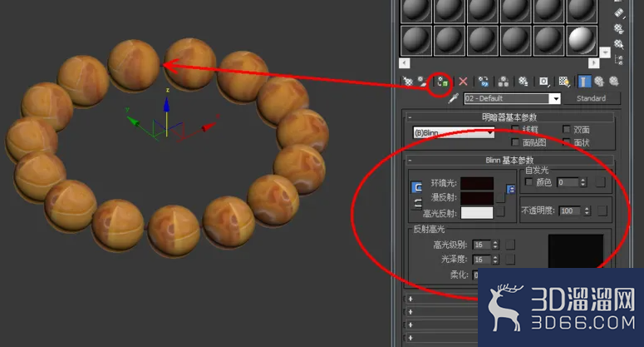The width and height of the screenshot is (644, 347).
Task: Click the Make Unique icon
Action: [x=503, y=82]
